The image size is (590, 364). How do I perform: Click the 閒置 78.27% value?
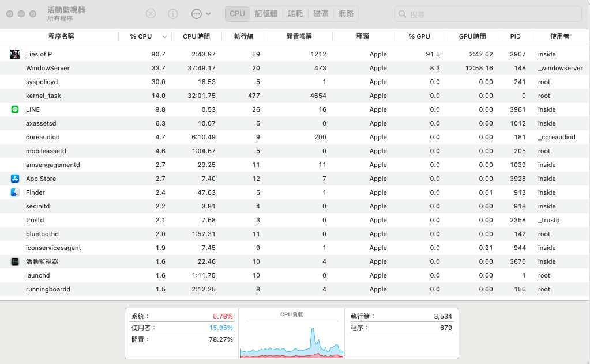[221, 339]
